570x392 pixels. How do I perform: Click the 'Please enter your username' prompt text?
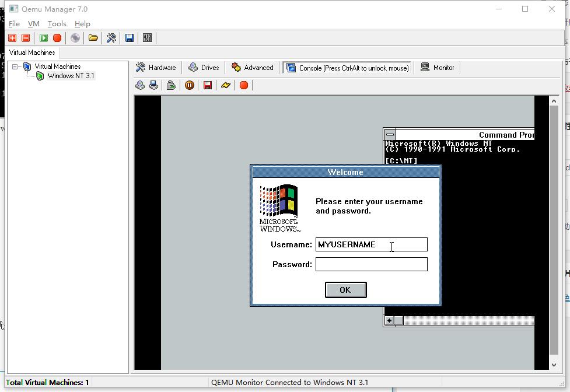(x=369, y=206)
